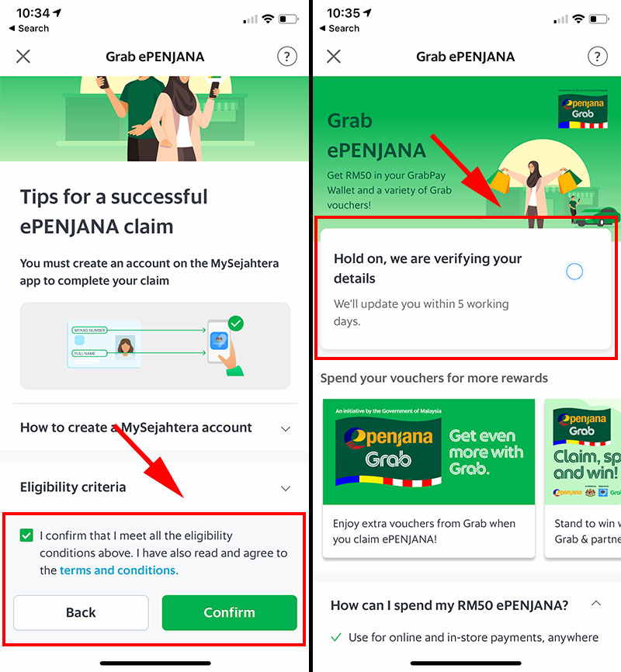Image resolution: width=621 pixels, height=672 pixels.
Task: Tap back-to-Search arrow on right phone
Action: (x=322, y=28)
